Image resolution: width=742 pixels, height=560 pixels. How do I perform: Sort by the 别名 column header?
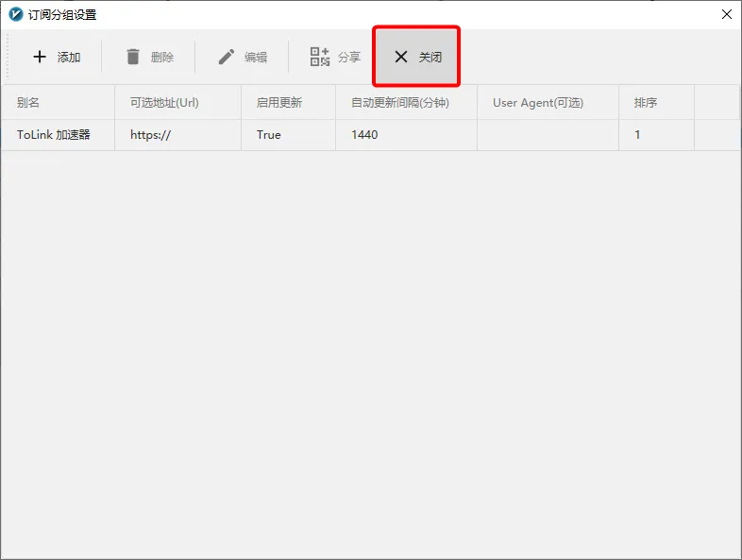(x=58, y=103)
